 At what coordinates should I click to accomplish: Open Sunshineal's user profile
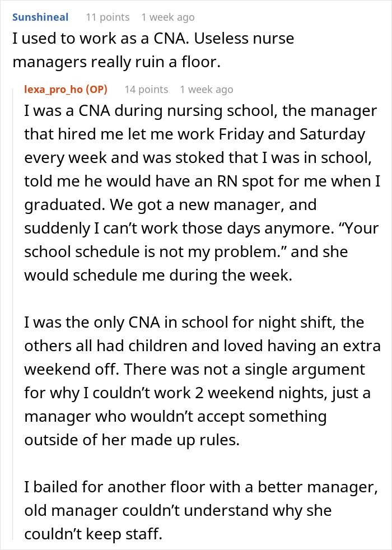pyautogui.click(x=40, y=17)
